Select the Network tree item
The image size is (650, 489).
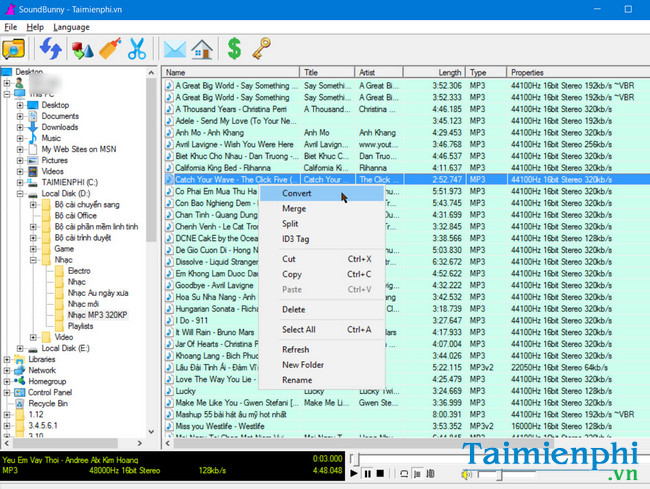click(42, 370)
